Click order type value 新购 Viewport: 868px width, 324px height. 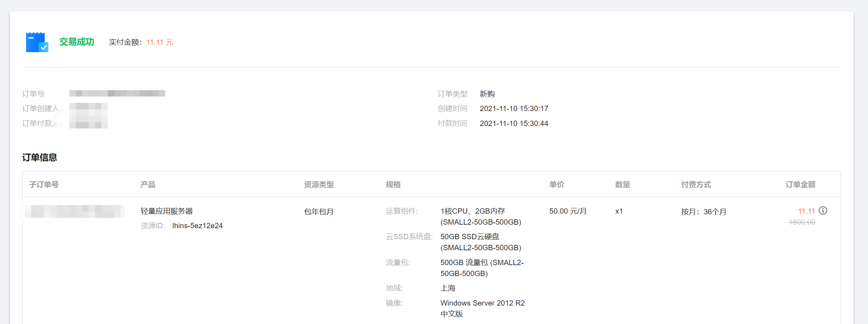click(487, 94)
